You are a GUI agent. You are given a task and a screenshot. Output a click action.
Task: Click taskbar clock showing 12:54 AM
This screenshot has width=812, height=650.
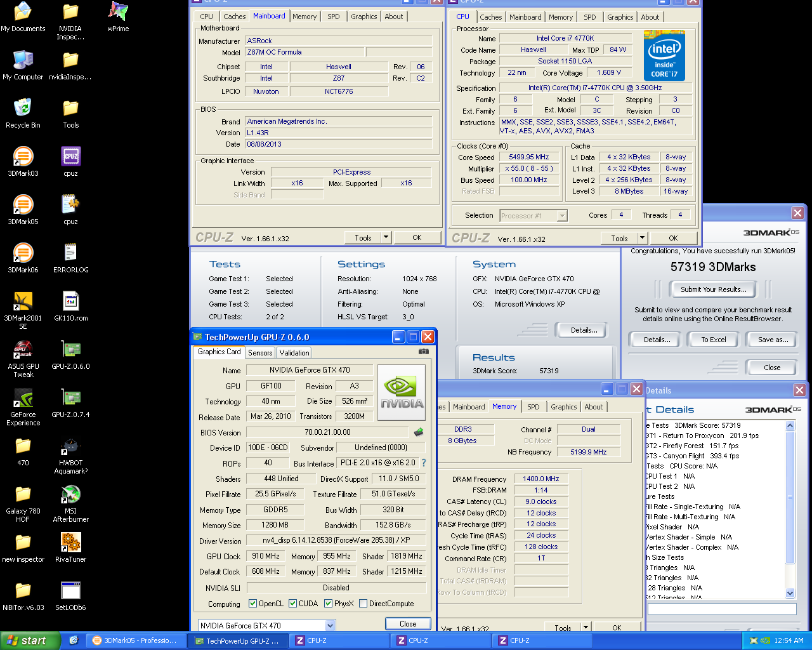tap(789, 640)
